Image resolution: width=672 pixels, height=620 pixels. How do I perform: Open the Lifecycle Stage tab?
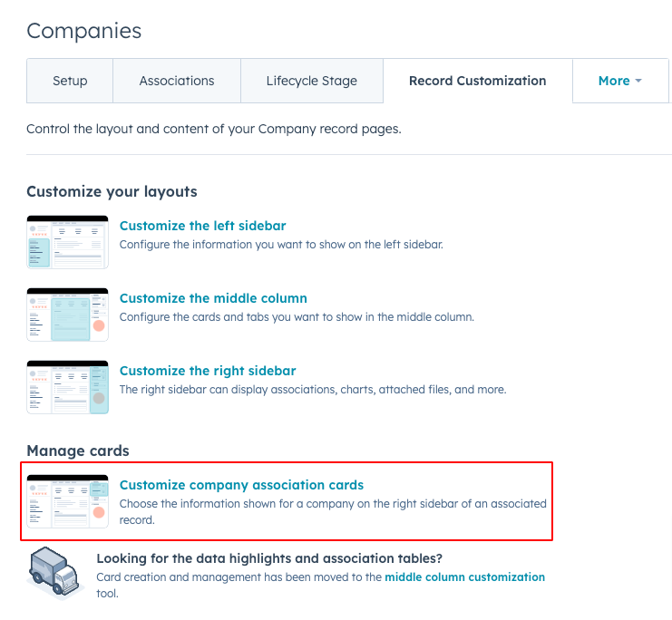pyautogui.click(x=312, y=81)
